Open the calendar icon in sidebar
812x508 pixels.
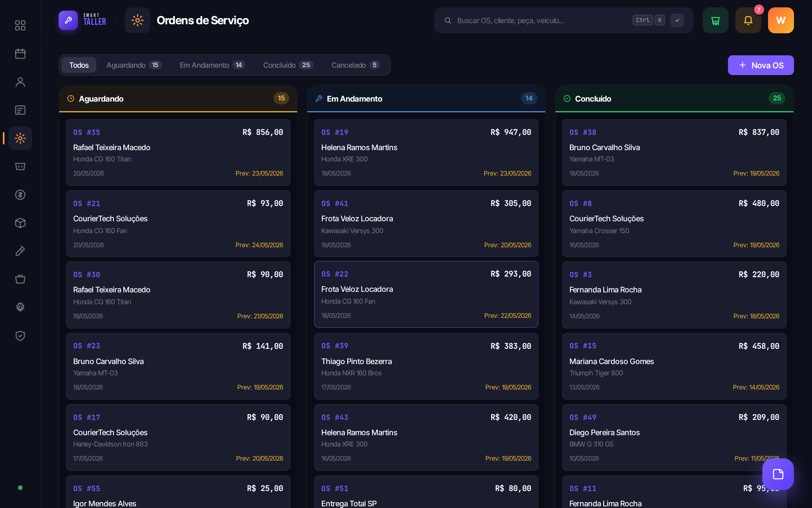20,54
